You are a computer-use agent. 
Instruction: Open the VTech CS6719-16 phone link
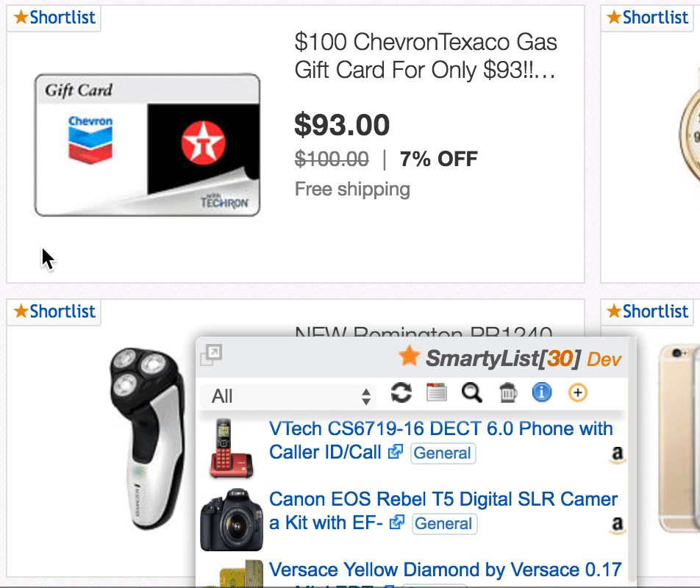[x=440, y=429]
